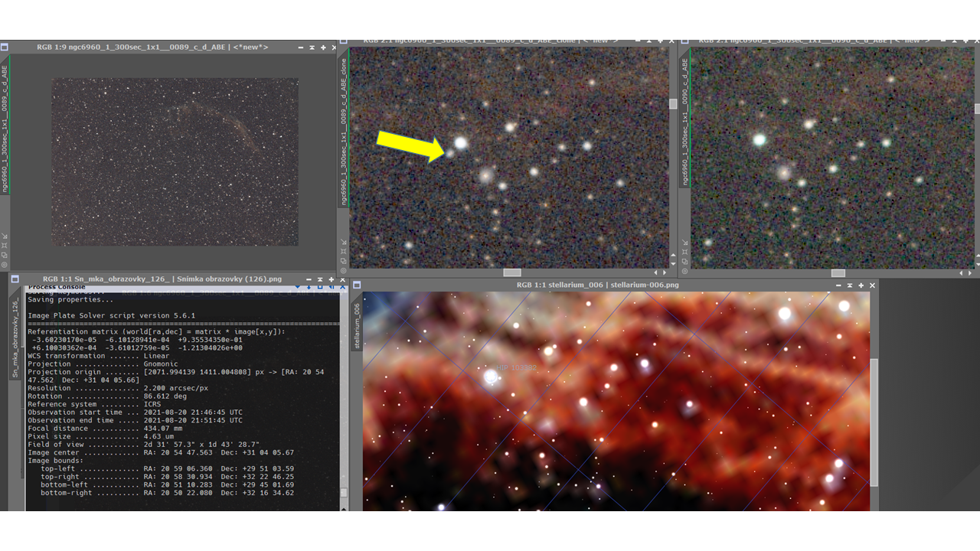Maximize the stellarium_006 window with plus button
Screen dimensions: 980x551
[861, 285]
